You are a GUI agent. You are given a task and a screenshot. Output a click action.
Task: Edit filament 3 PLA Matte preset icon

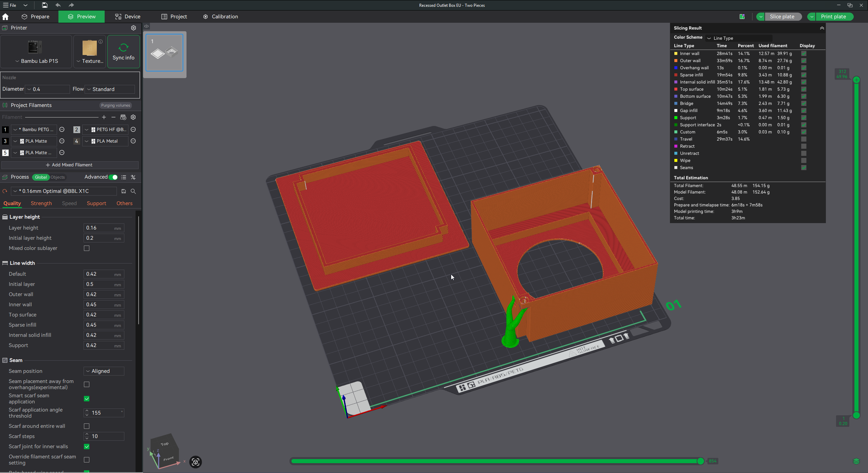coord(62,141)
